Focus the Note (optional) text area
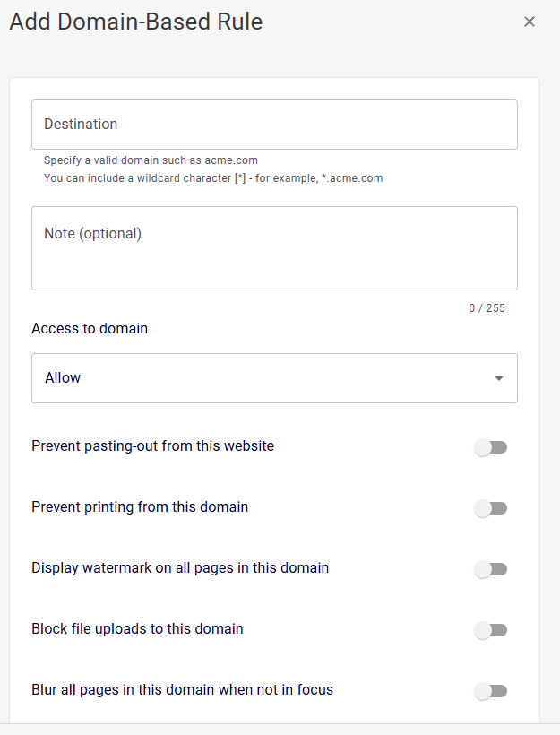The image size is (560, 735). coord(274,248)
